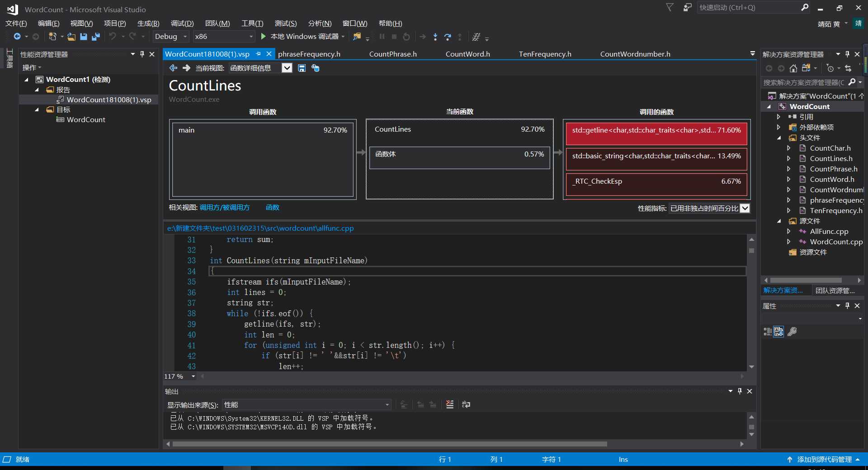Open the current view dropdown arrow
868x470 pixels.
tap(287, 68)
